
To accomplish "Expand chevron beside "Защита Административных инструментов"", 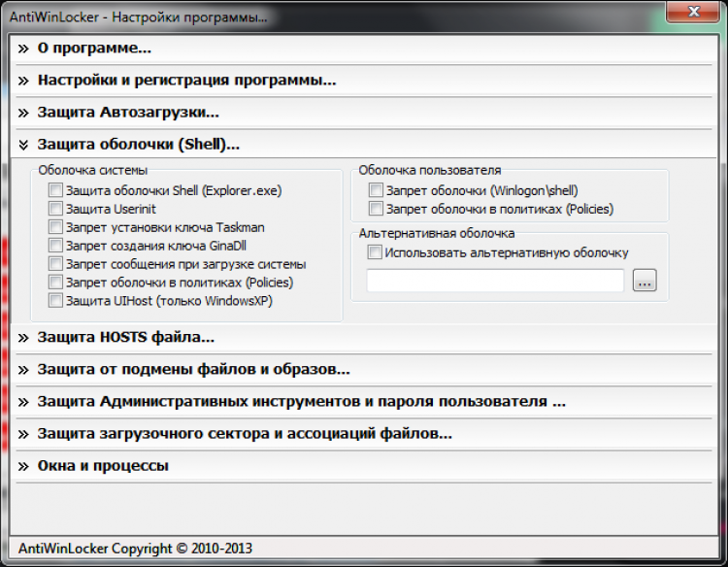I will coord(23,402).
